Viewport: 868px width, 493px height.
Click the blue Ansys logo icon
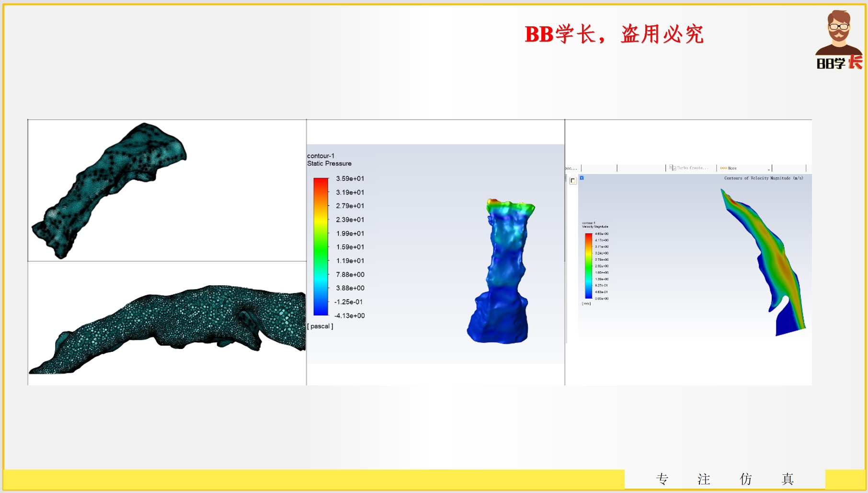point(582,178)
